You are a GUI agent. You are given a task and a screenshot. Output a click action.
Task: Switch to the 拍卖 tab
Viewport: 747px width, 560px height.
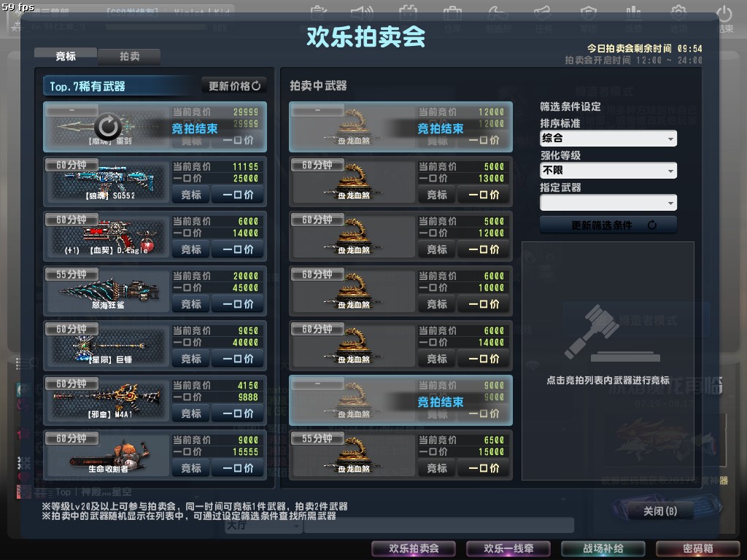point(129,56)
